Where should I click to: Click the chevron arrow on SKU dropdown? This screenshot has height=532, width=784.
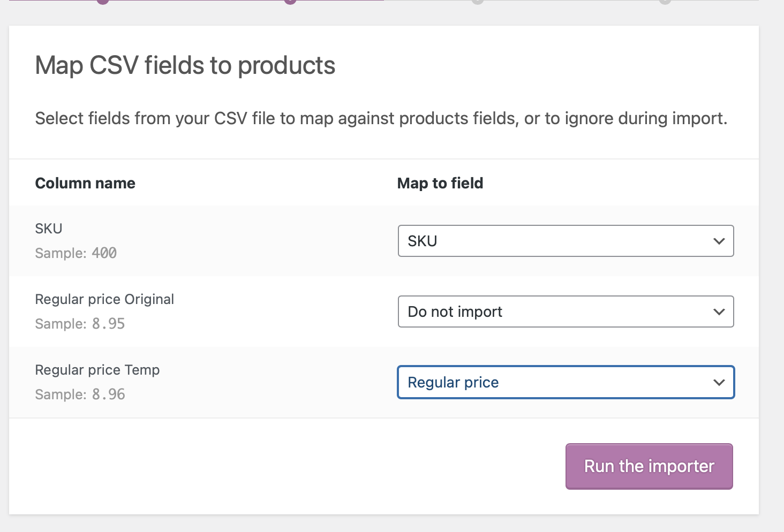719,241
